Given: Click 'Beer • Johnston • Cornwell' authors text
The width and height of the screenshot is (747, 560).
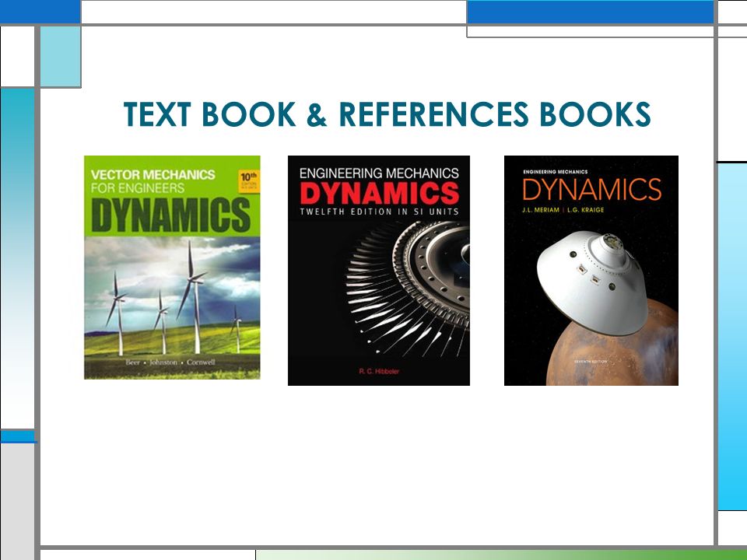Looking at the screenshot, I should [170, 362].
